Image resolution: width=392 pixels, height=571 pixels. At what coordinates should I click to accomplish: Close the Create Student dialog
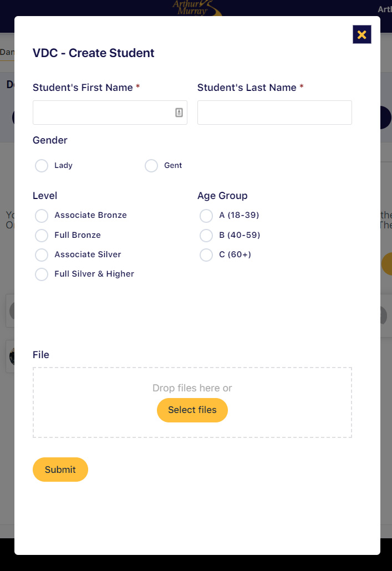362,34
